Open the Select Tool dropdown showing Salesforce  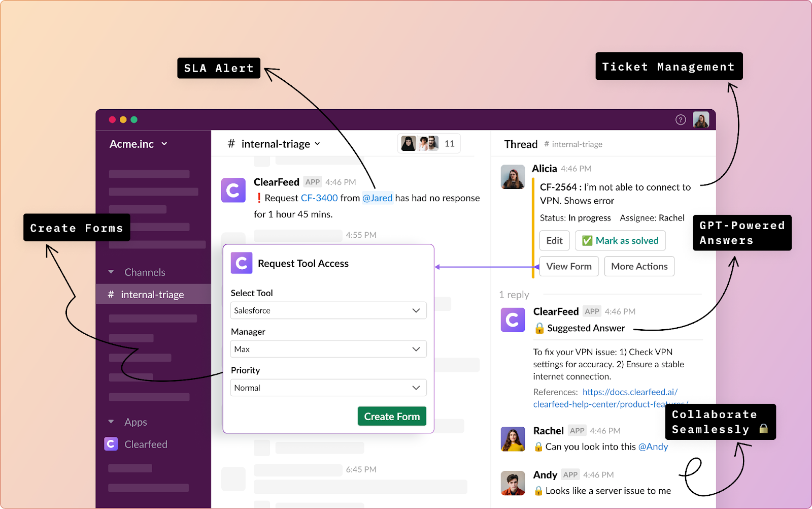(x=328, y=310)
